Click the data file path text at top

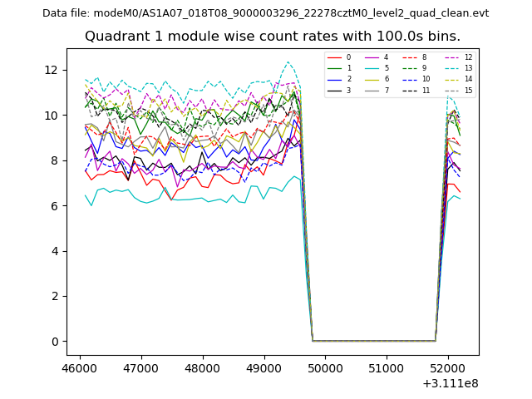pyautogui.click(x=266, y=13)
